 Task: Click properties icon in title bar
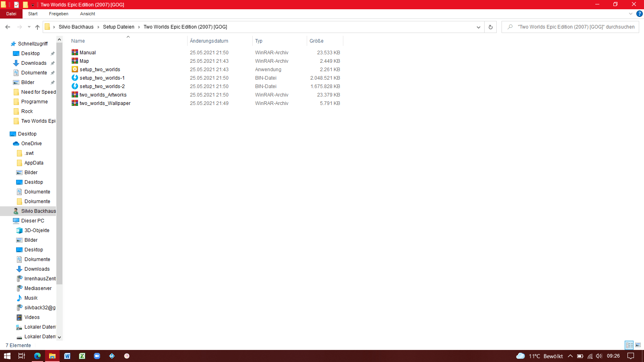[x=17, y=5]
